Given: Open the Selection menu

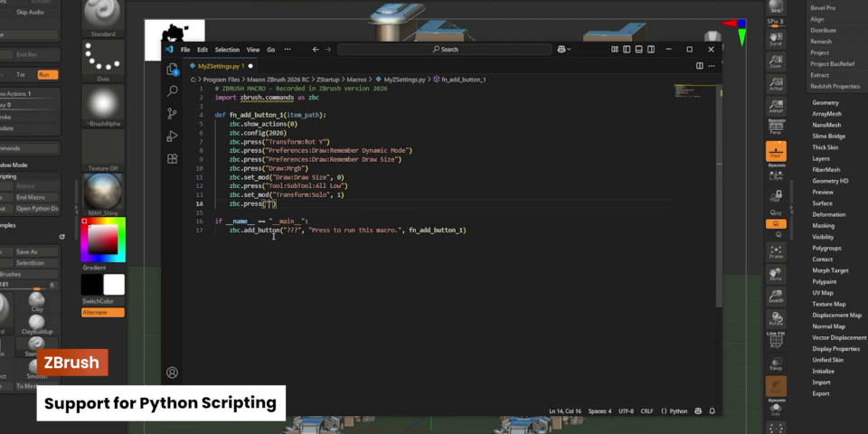Looking at the screenshot, I should pyautogui.click(x=227, y=50).
